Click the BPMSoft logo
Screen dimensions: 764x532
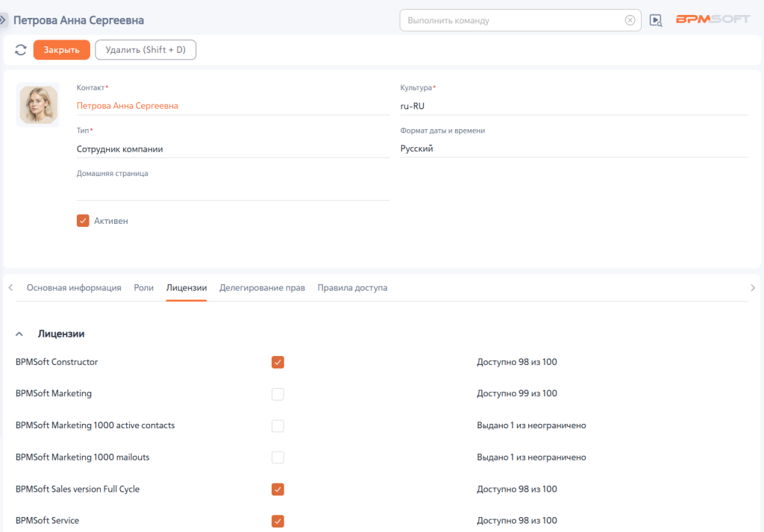click(713, 19)
